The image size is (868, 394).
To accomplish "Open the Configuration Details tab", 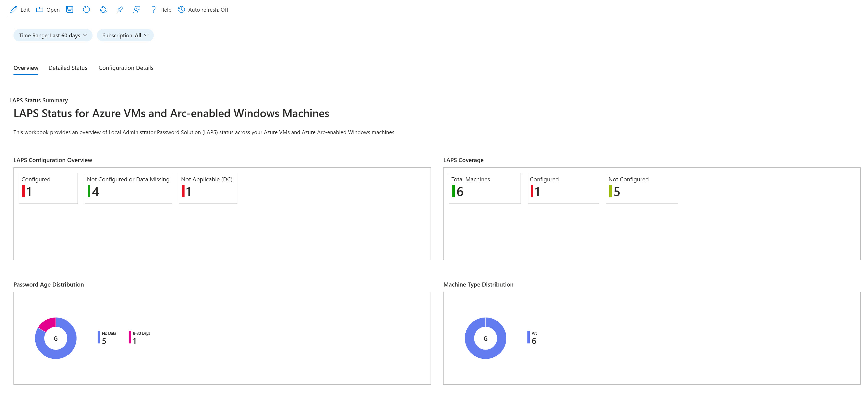I will click(x=126, y=68).
